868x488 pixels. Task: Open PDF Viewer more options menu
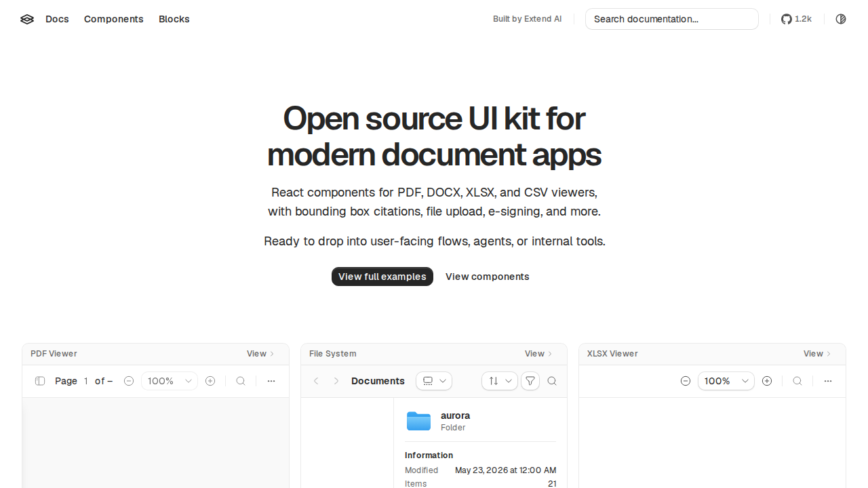(271, 381)
